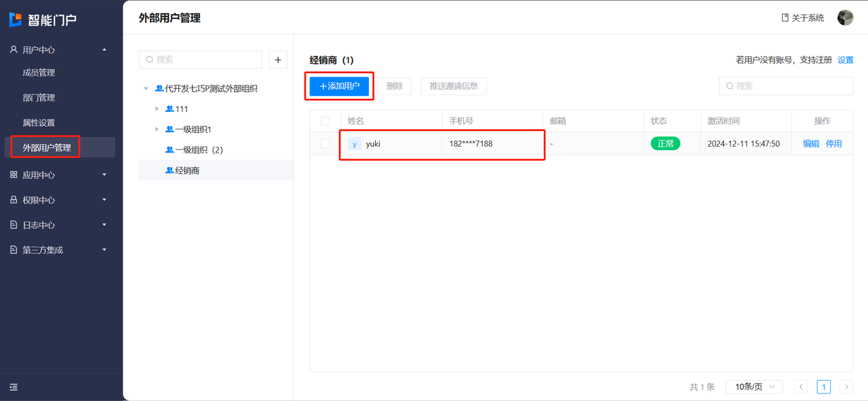Click the yuki user avatar badge
This screenshot has height=401, width=868.
click(354, 144)
